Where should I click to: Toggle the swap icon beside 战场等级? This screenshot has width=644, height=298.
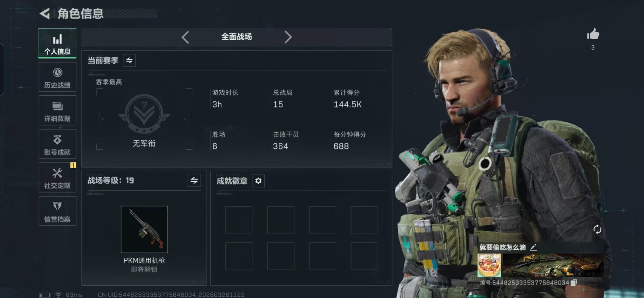194,180
